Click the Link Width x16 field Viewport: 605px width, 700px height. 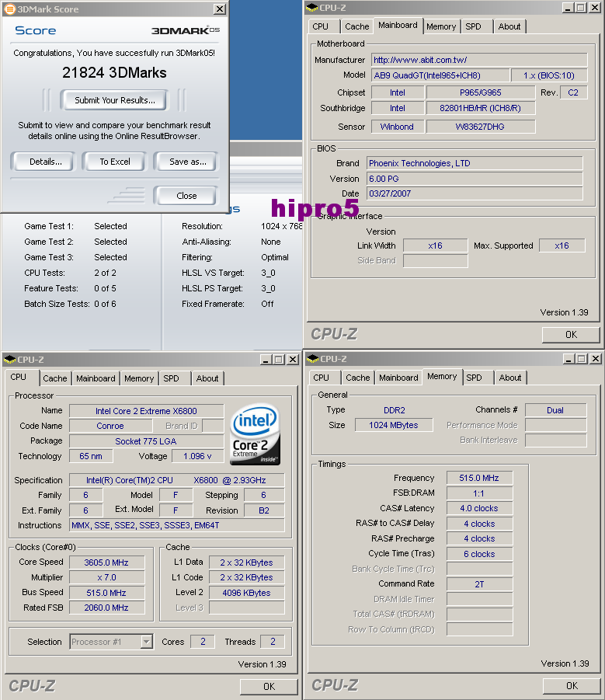tap(436, 246)
